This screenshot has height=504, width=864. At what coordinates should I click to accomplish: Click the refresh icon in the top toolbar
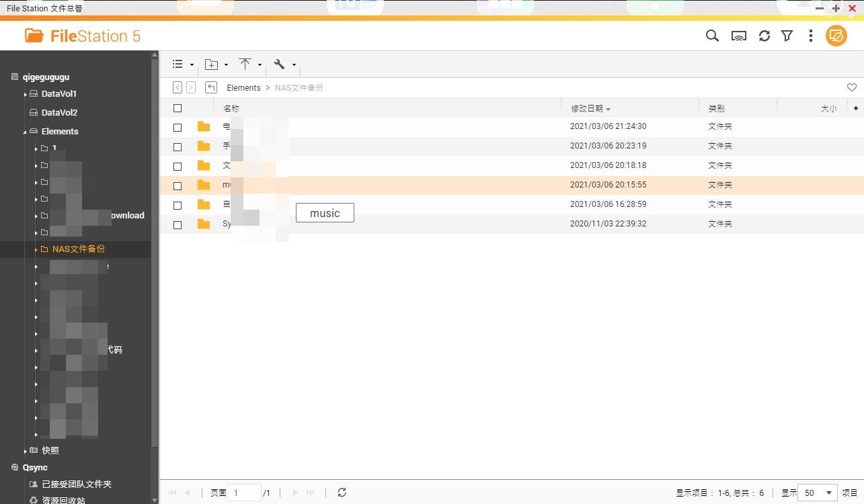[764, 36]
